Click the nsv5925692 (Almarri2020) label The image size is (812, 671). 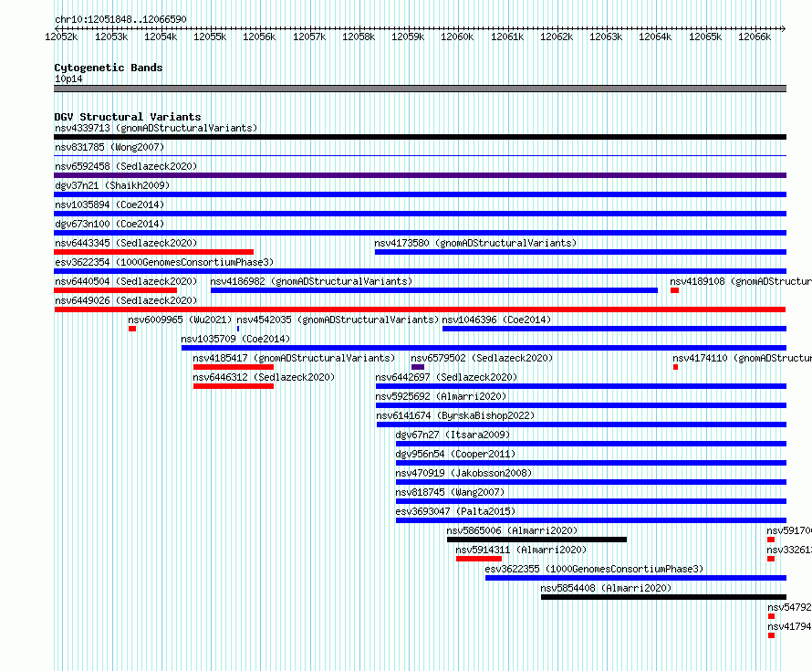coord(441,396)
